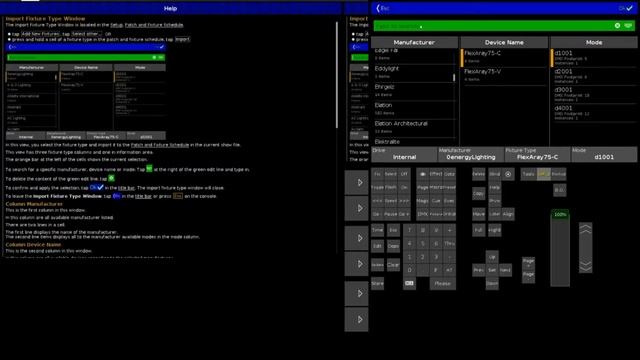Tap the Page + key
The width and height of the screenshot is (640, 360).
pyautogui.click(x=528, y=262)
